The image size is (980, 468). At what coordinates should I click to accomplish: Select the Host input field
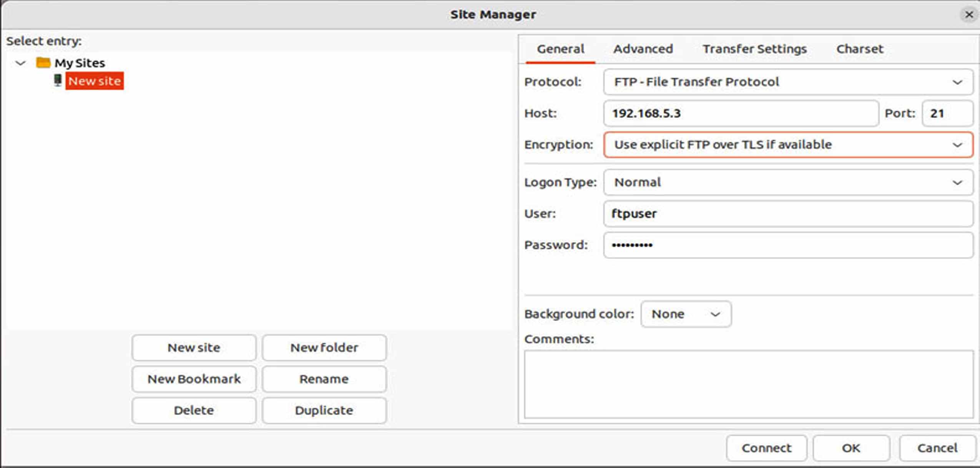[x=742, y=113]
